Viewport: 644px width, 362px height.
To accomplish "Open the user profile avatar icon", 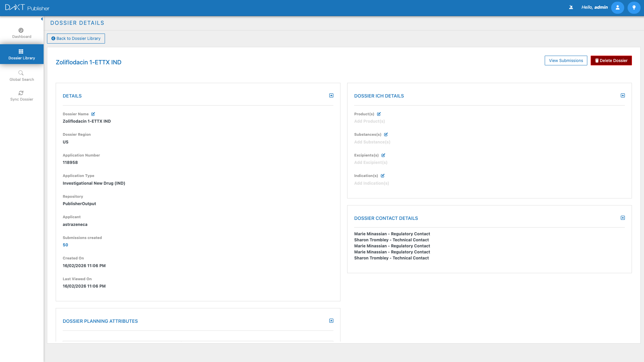I will click(x=617, y=7).
